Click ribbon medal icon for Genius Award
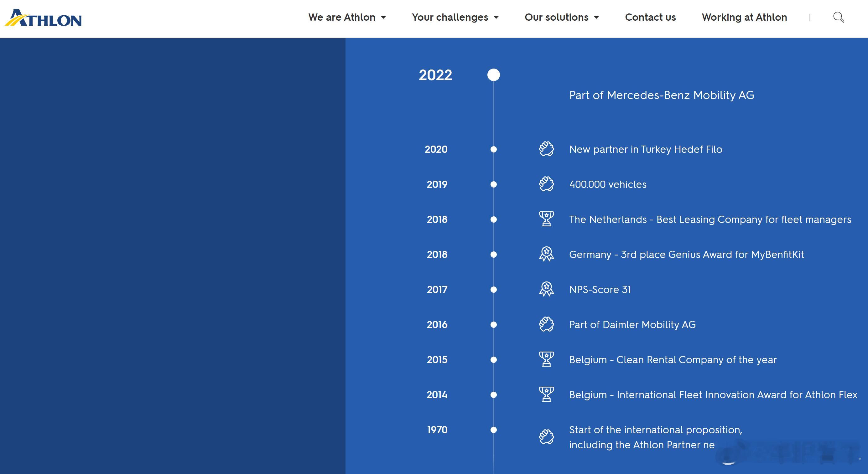868x474 pixels. tap(546, 254)
